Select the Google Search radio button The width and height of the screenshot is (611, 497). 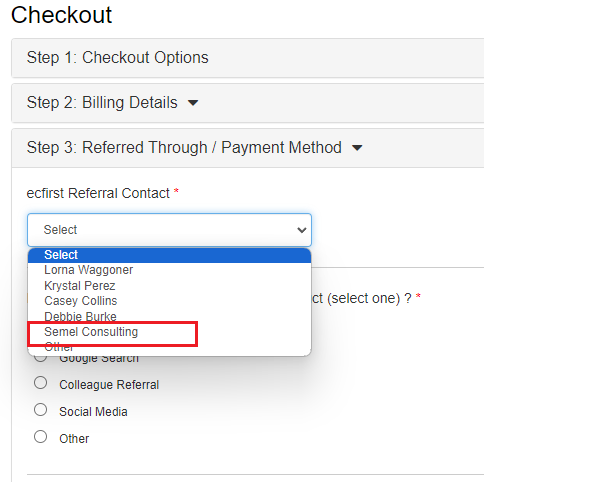[x=41, y=357]
